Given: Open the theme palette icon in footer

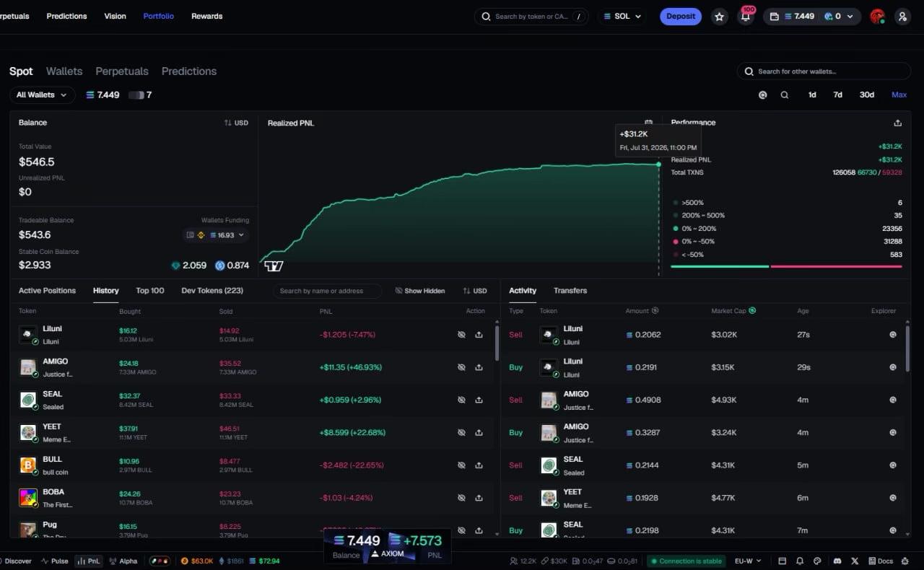Looking at the screenshot, I should (x=817, y=561).
